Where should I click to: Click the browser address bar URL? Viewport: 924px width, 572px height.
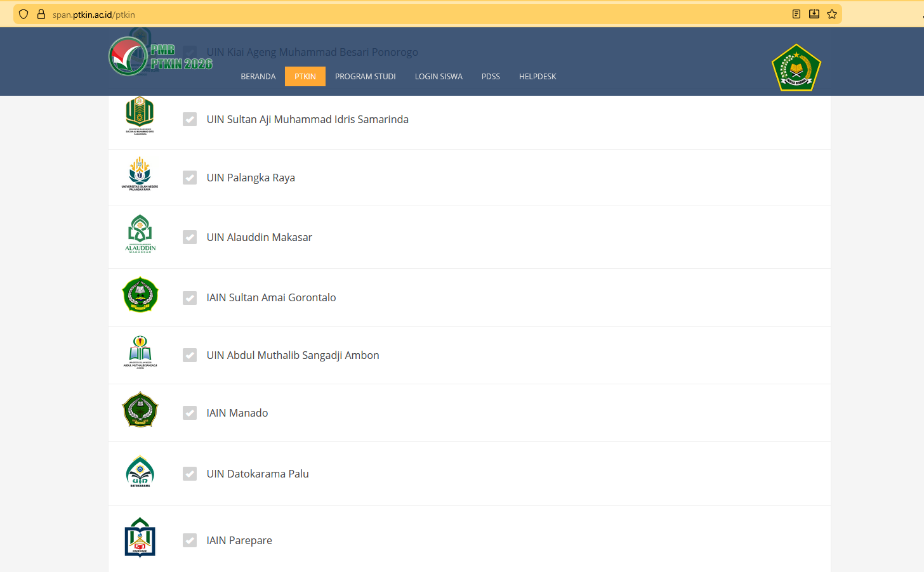click(94, 15)
